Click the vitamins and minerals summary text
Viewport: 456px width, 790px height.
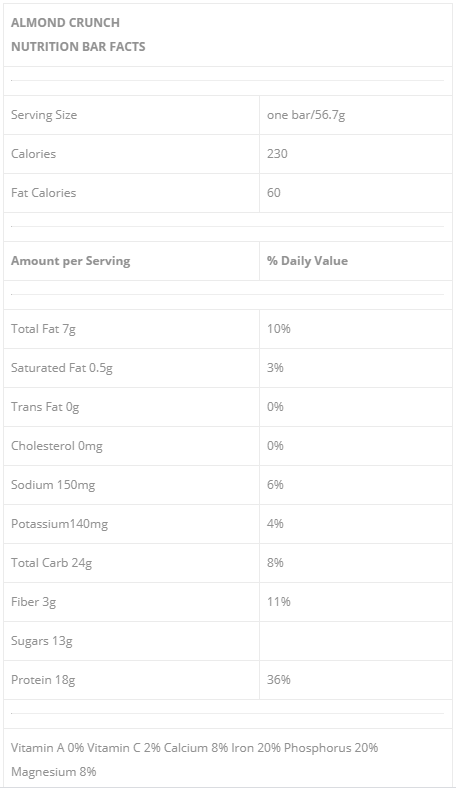194,759
